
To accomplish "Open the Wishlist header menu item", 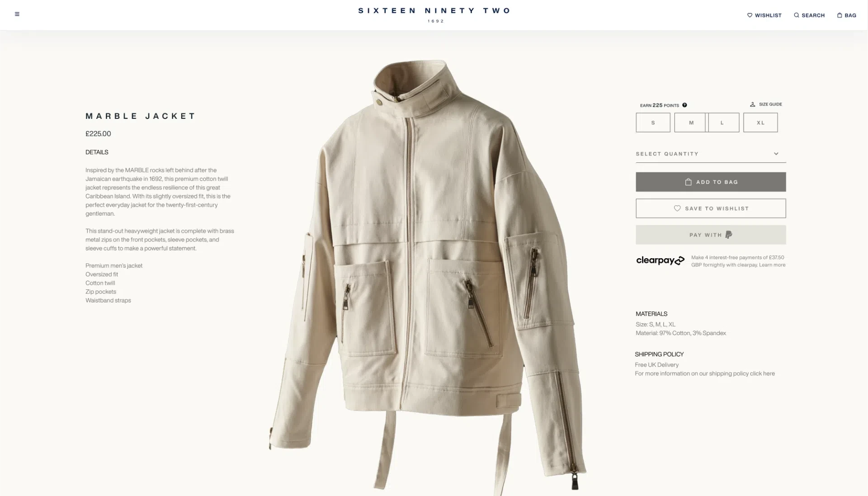I will click(764, 15).
